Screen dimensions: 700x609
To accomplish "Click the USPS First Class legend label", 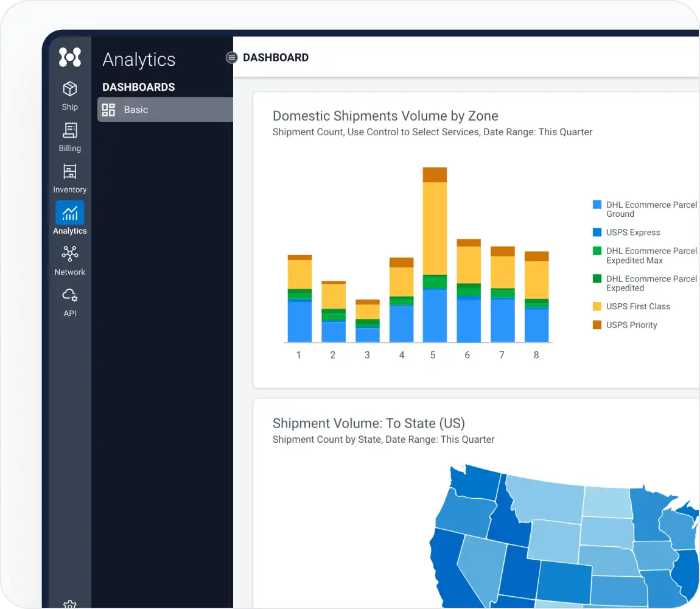I will pyautogui.click(x=638, y=306).
